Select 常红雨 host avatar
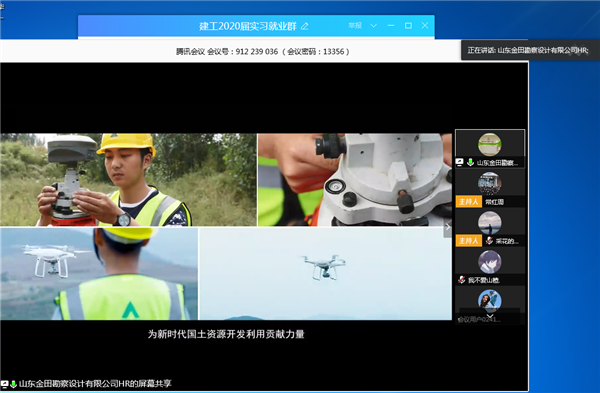600x393 pixels. pos(489,184)
